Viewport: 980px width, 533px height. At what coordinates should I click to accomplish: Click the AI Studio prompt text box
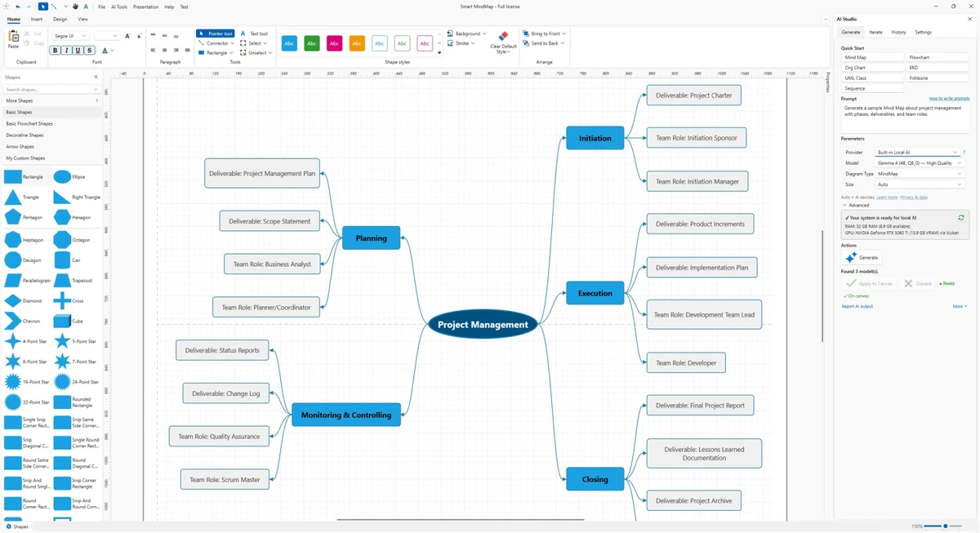click(x=906, y=118)
